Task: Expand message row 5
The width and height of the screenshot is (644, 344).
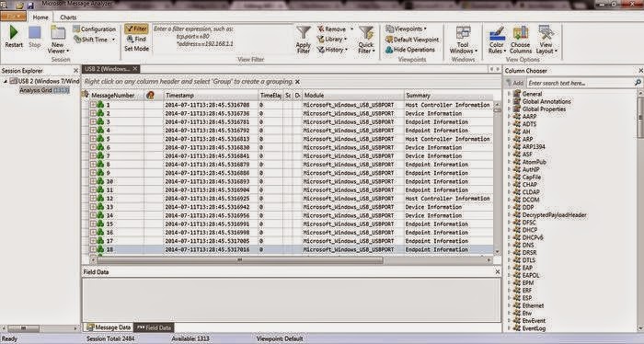Action: point(93,139)
